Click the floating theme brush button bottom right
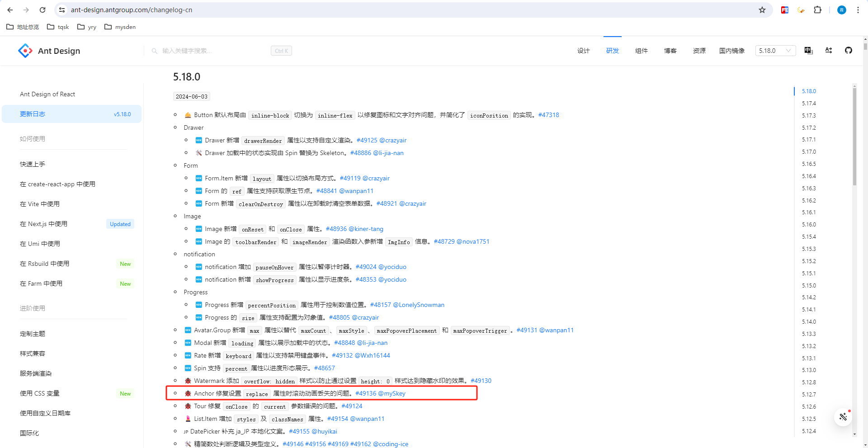The height and width of the screenshot is (448, 868). coord(843,417)
